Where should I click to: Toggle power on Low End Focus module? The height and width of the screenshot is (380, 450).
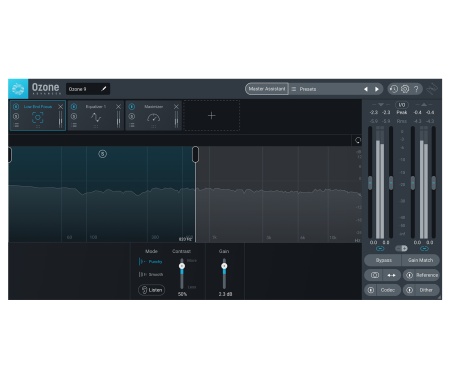point(16,107)
